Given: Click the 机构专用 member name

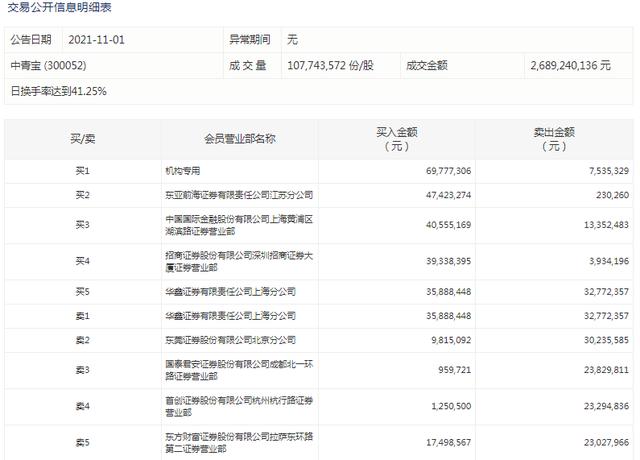Looking at the screenshot, I should (x=182, y=171).
